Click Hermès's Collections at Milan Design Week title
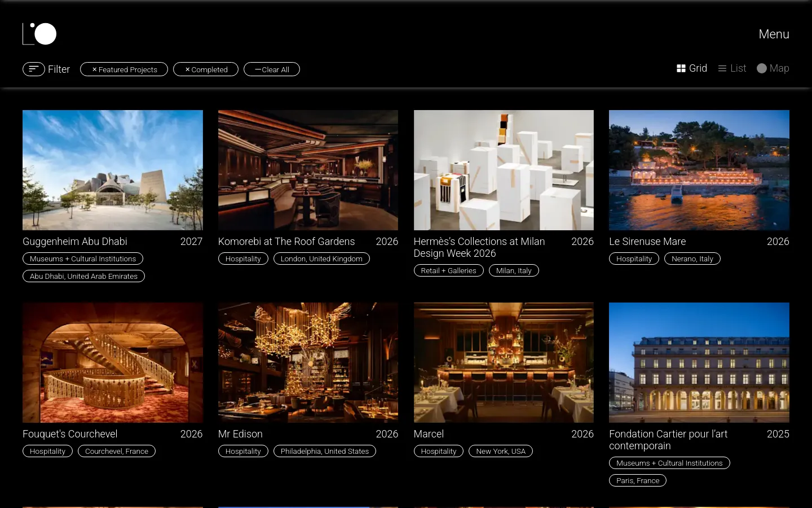The width and height of the screenshot is (812, 508). [x=479, y=247]
